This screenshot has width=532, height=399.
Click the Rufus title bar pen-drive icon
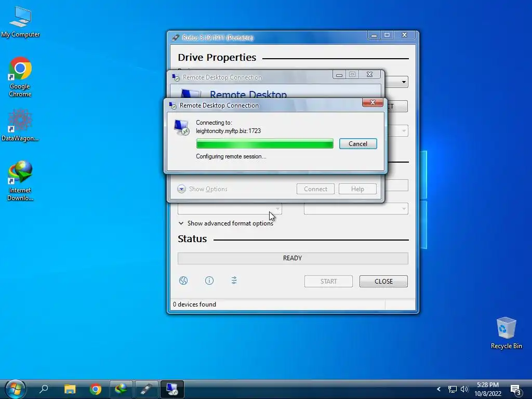coord(176,37)
